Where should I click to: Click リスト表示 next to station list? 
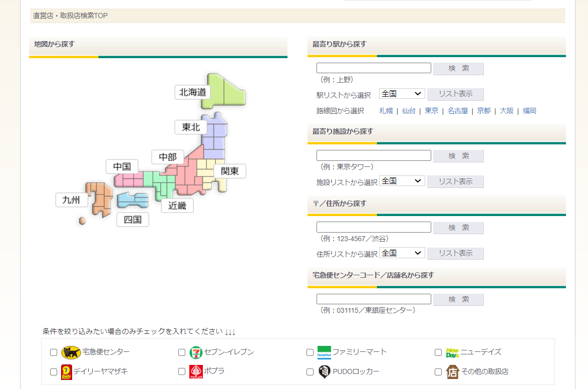pyautogui.click(x=455, y=94)
